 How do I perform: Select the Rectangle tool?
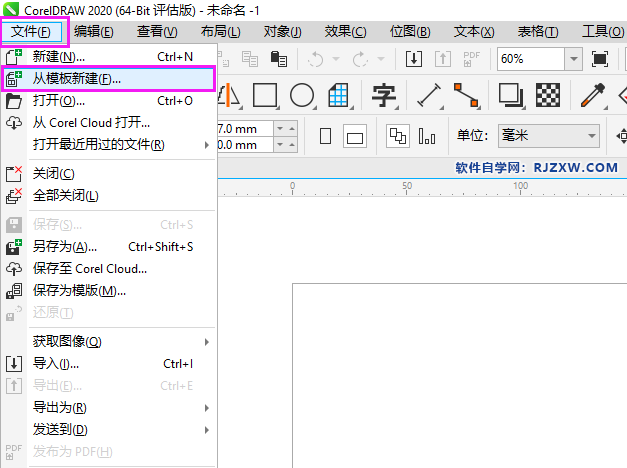[x=266, y=95]
